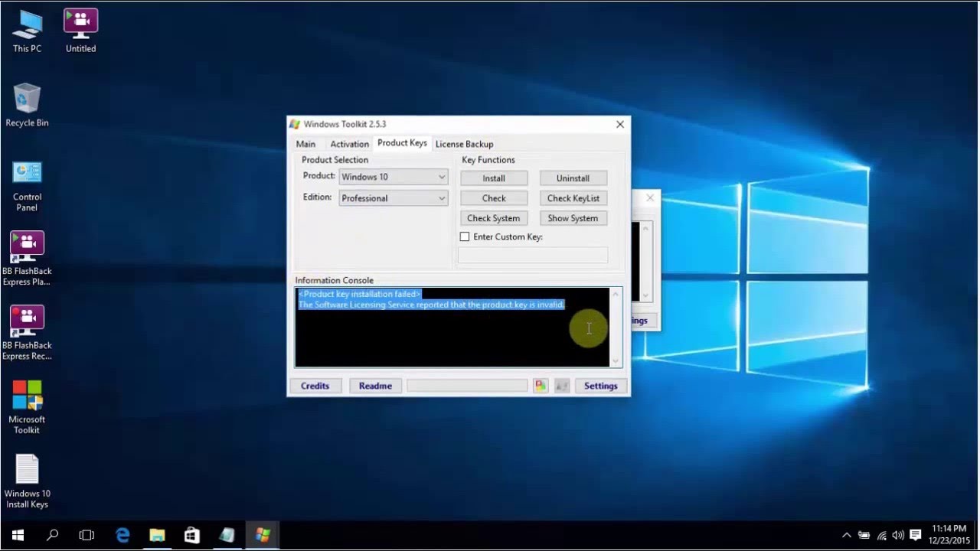Close the Windows Toolkit 2.5.3 window
980x551 pixels.
(620, 124)
